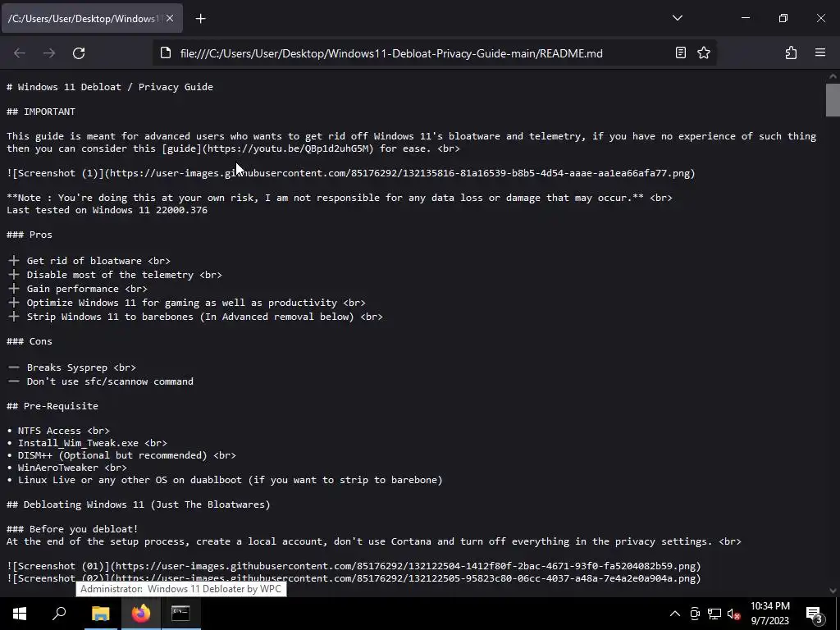Click the 'Screenshot (1)' image URL line

click(x=351, y=173)
